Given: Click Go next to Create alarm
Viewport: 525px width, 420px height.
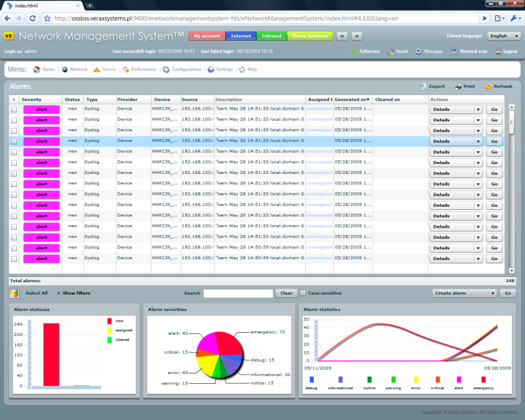Looking at the screenshot, I should tap(508, 293).
